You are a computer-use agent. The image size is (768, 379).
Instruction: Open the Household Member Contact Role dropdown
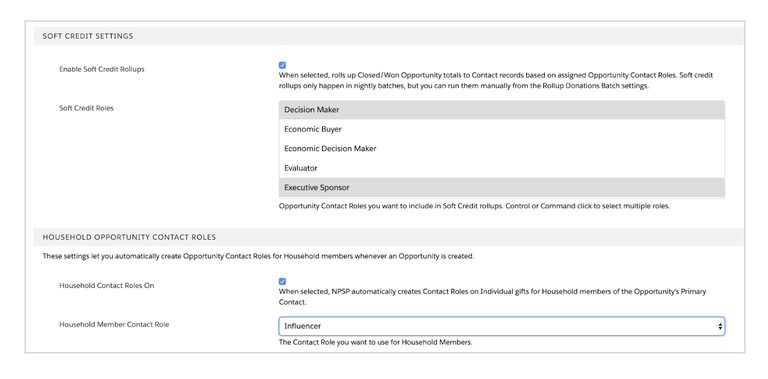[502, 326]
